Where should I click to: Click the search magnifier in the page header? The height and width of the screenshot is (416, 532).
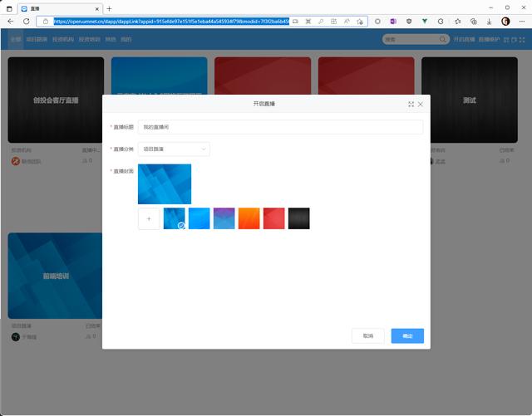click(442, 39)
